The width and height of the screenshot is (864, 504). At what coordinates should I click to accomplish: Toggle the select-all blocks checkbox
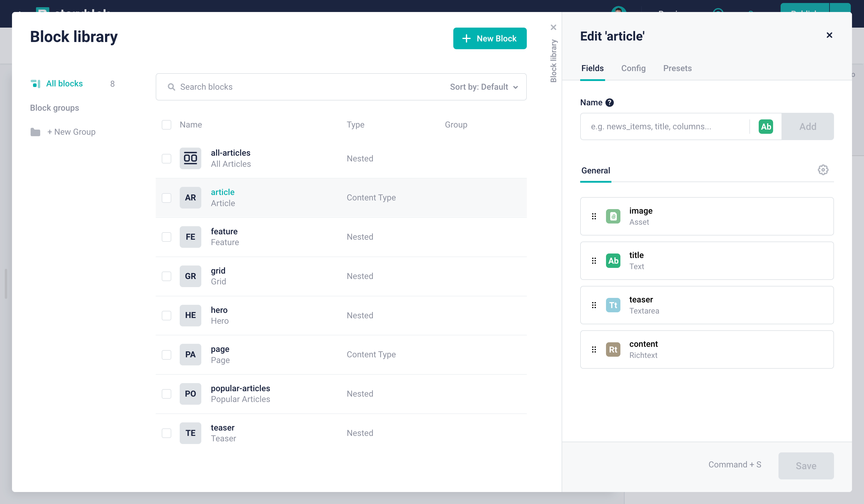pos(166,125)
